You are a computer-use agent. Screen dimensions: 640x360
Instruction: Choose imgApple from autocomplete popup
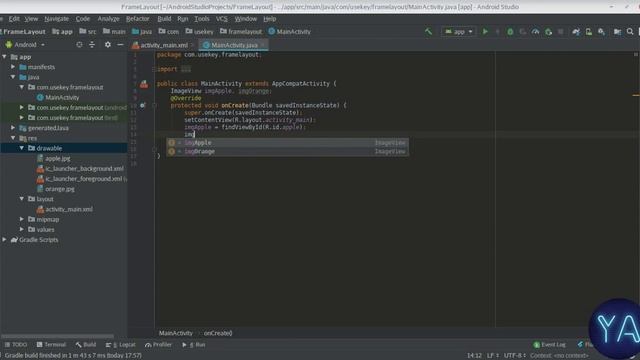[x=287, y=142]
